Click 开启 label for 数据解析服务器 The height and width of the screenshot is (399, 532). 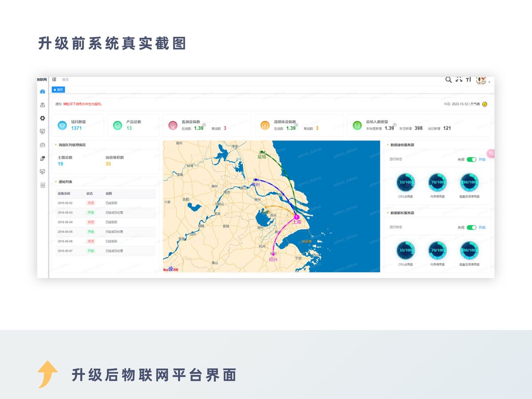pyautogui.click(x=482, y=227)
